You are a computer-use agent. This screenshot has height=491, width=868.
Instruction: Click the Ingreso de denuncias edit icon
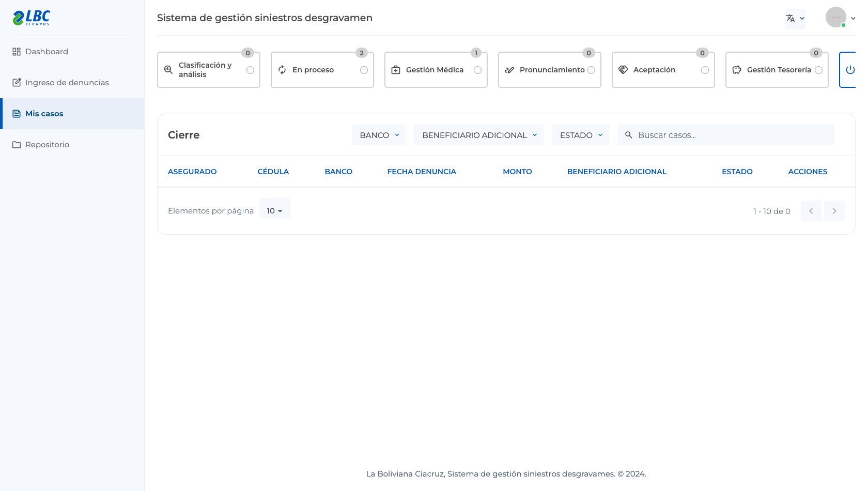17,83
